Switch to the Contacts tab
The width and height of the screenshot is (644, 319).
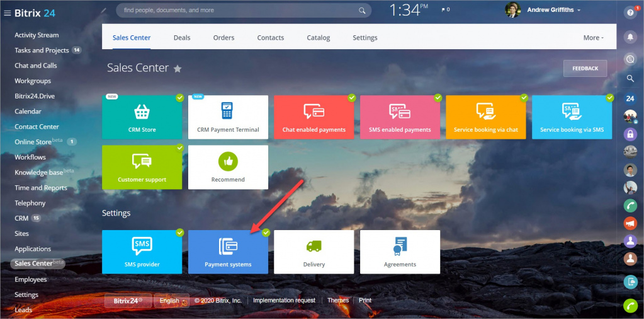[271, 38]
